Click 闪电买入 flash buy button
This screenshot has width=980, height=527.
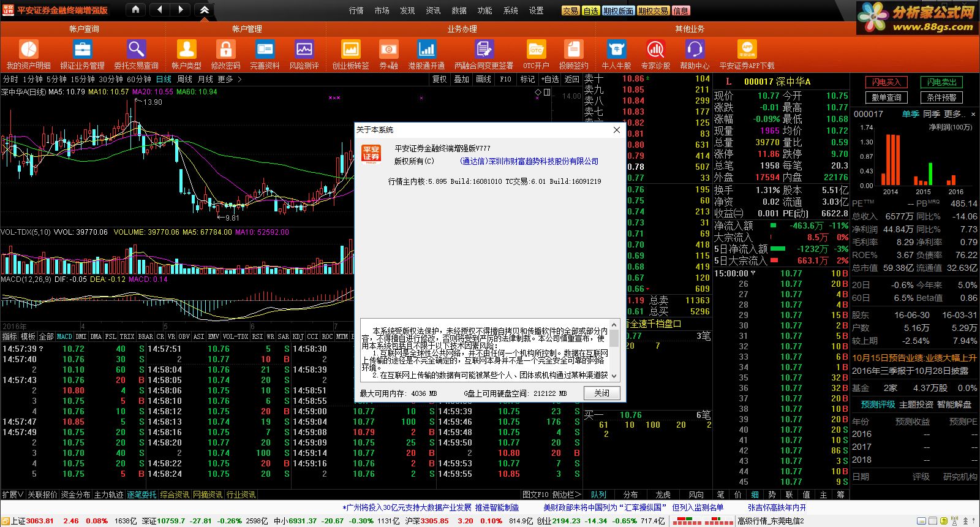click(886, 82)
